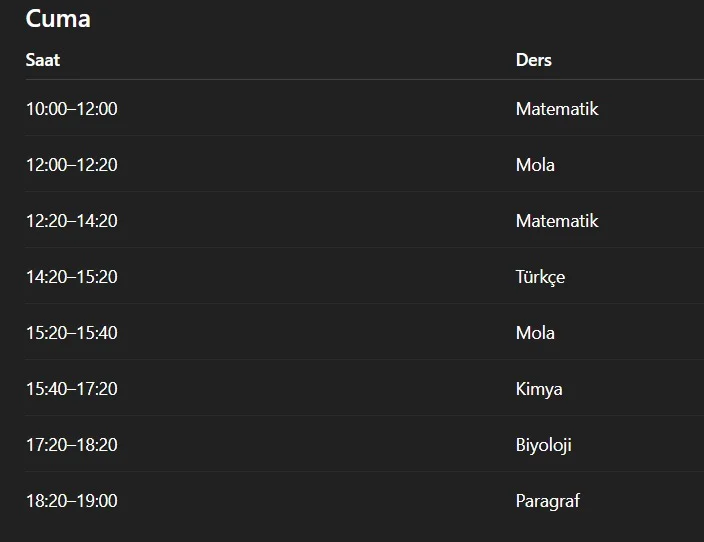The width and height of the screenshot is (704, 542).
Task: Click the Kimya lesson cell
Action: [539, 389]
